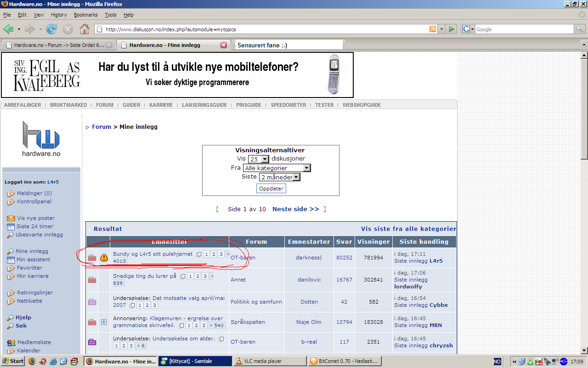The height and width of the screenshot is (368, 588).
Task: Go to the Home page icon
Action: (85, 29)
